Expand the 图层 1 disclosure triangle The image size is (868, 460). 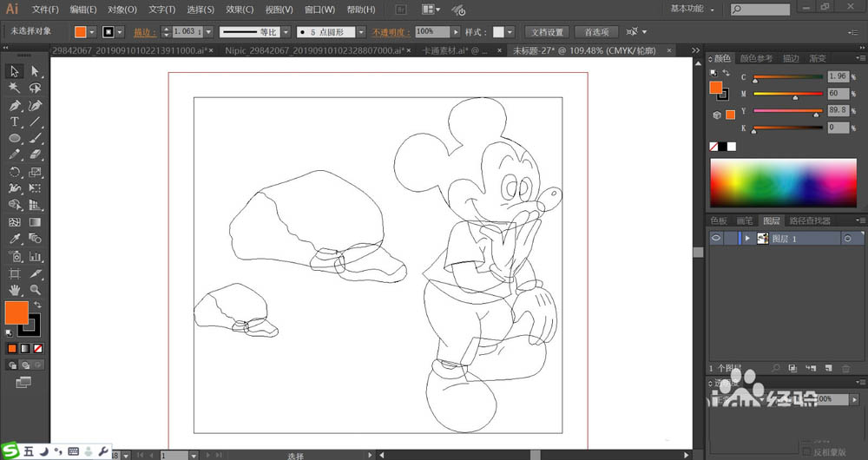pos(747,239)
